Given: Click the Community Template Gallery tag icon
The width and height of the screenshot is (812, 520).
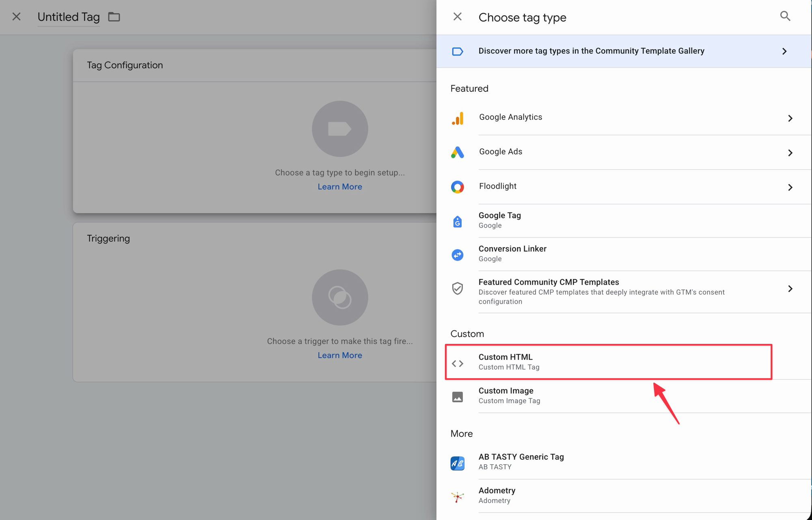Looking at the screenshot, I should coord(458,51).
